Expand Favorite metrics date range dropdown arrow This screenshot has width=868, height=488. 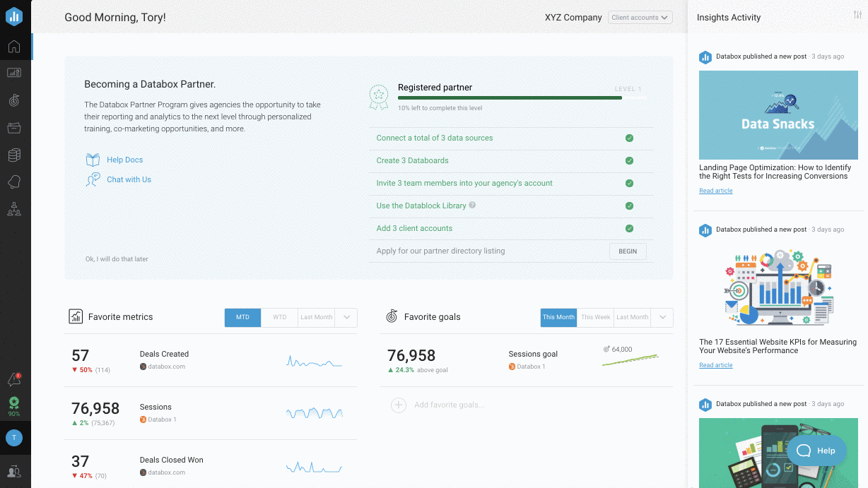(346, 317)
